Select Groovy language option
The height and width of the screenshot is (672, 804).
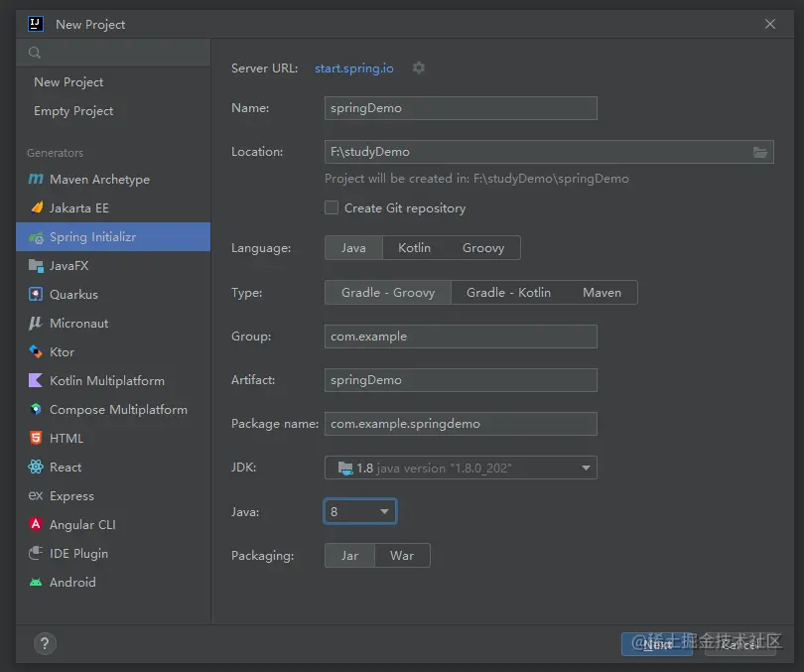coord(483,248)
